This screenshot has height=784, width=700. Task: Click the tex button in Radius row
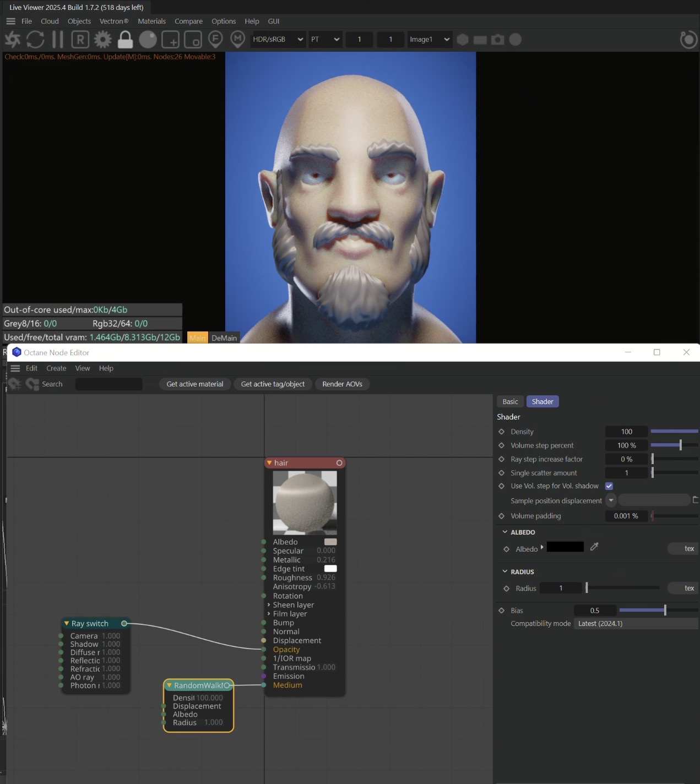coord(683,588)
